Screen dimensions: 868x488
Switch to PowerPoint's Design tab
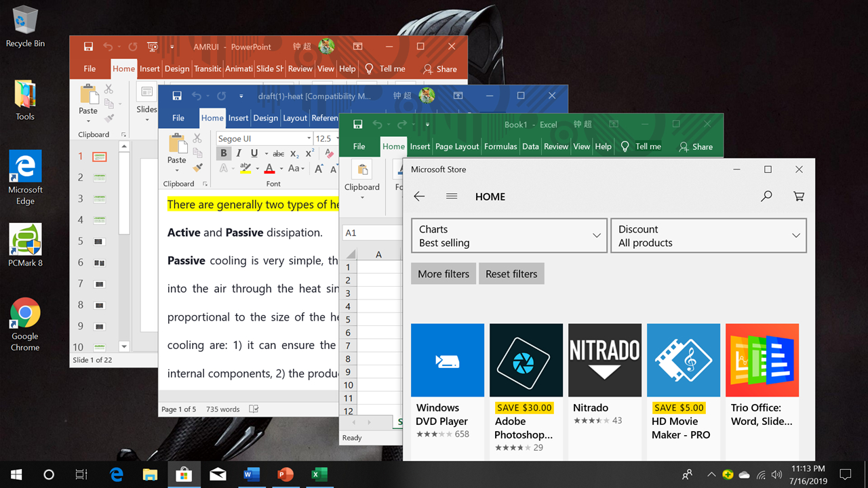176,68
